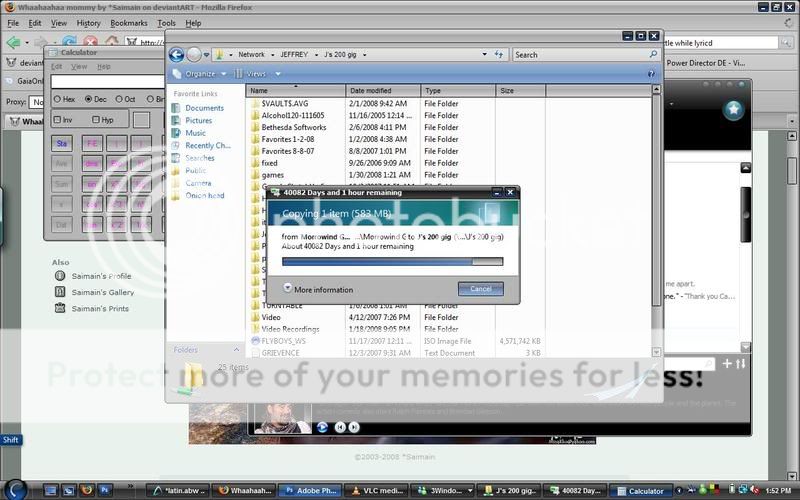This screenshot has height=500, width=800.
Task: Cancel the file copy operation
Action: pos(480,289)
